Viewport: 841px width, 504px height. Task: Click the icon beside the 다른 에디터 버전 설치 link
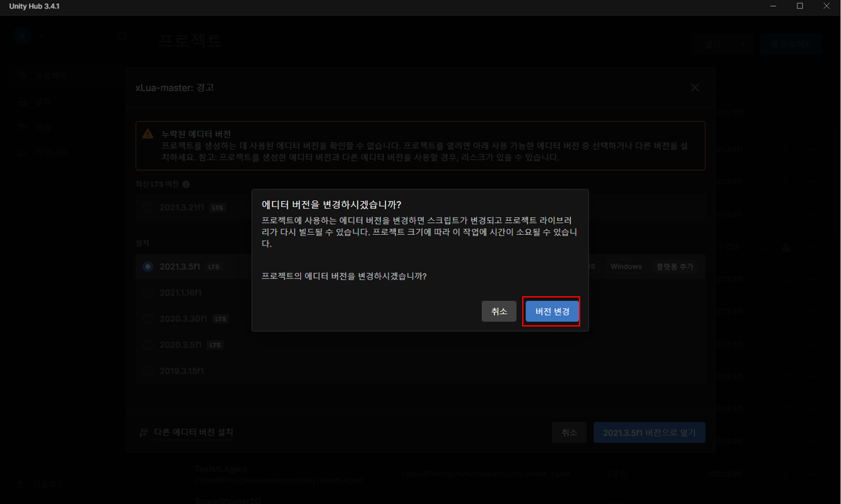(144, 433)
